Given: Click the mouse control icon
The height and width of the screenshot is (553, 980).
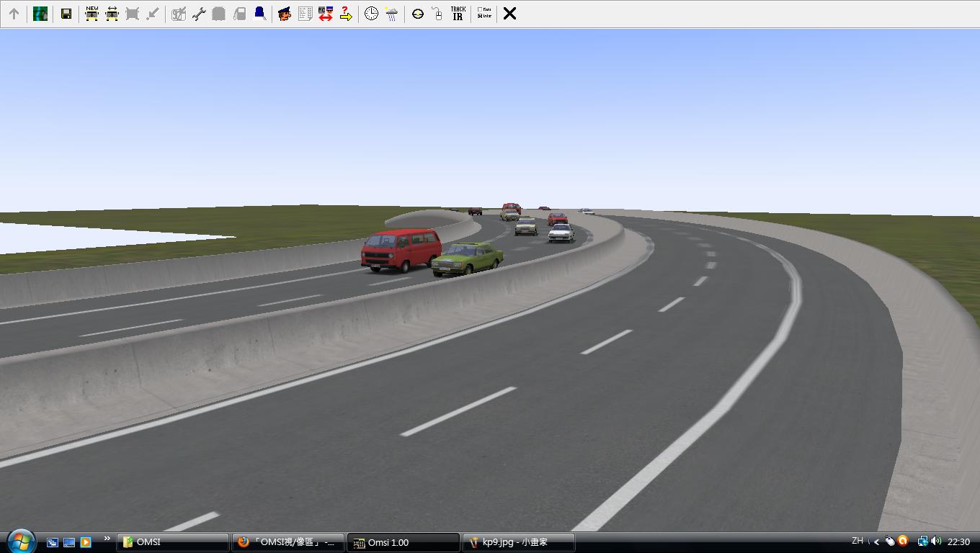Looking at the screenshot, I should point(437,14).
